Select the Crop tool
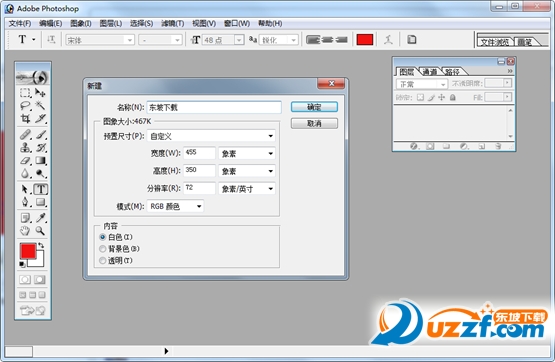The width and height of the screenshot is (555, 362). coord(25,119)
